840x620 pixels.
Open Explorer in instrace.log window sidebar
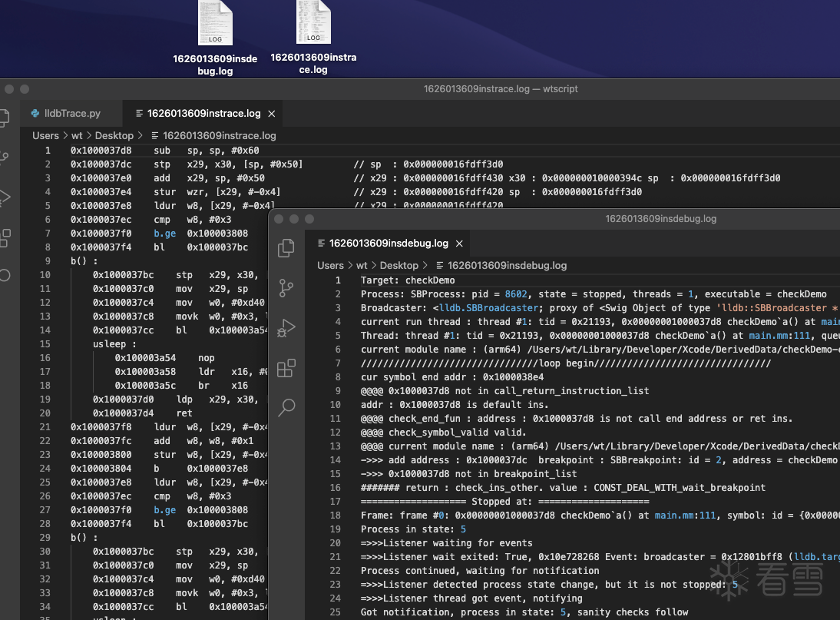[x=5, y=118]
